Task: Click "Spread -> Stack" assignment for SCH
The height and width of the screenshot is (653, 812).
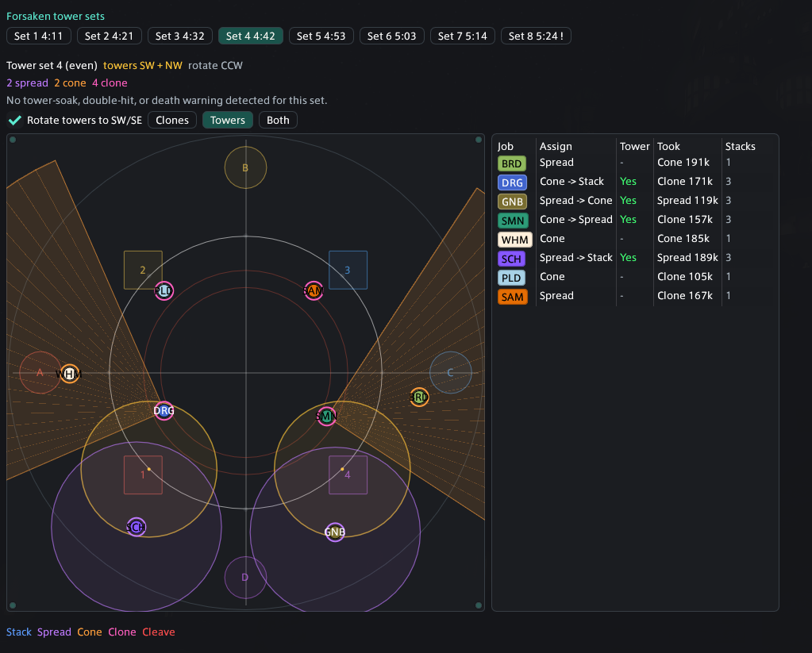Action: tap(575, 257)
